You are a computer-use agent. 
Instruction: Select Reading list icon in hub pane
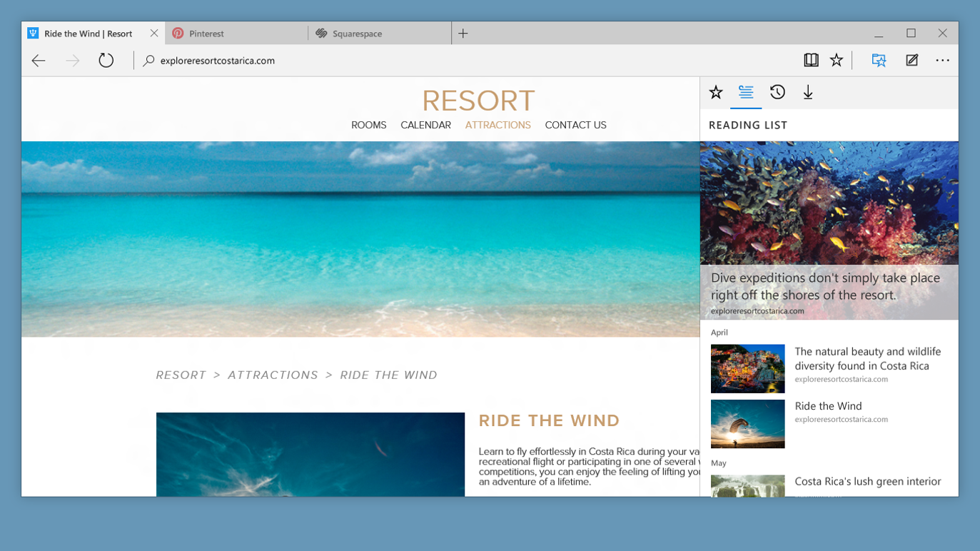[746, 92]
